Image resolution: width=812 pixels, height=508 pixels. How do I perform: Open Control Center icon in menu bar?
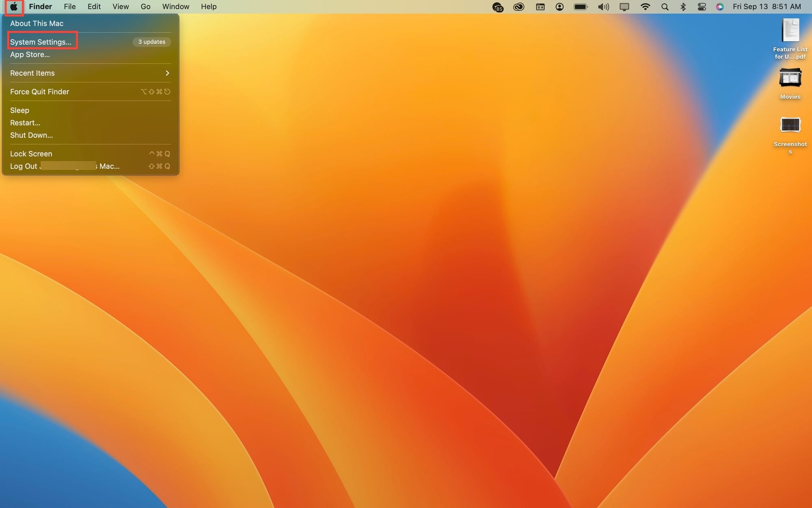[x=702, y=7]
